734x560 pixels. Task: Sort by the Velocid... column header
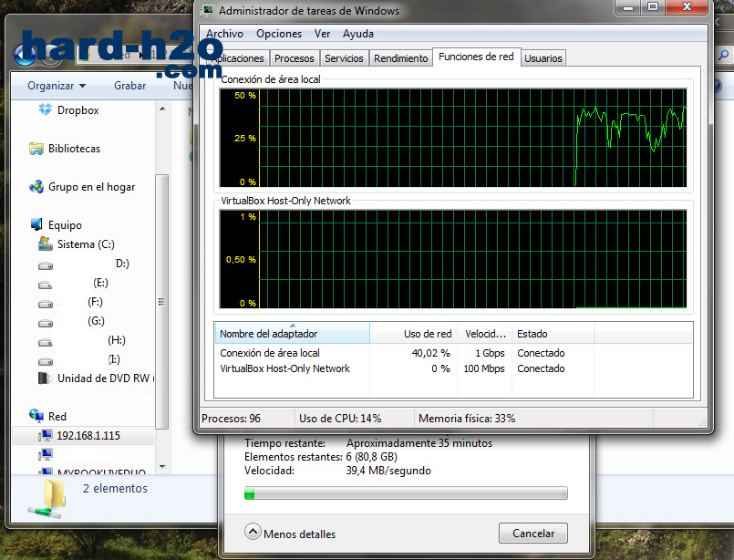[x=485, y=334]
